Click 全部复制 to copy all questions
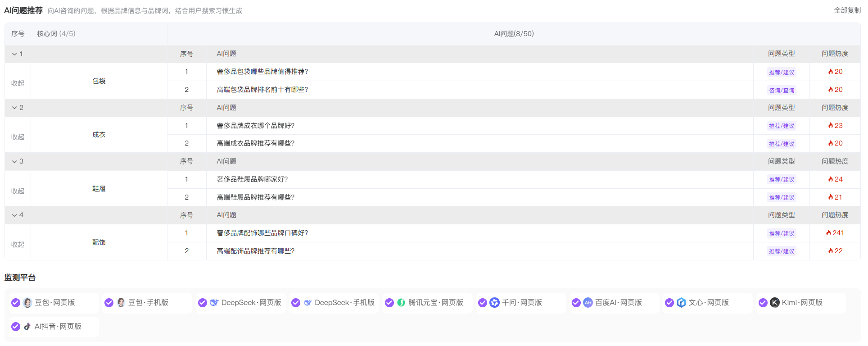 click(847, 10)
